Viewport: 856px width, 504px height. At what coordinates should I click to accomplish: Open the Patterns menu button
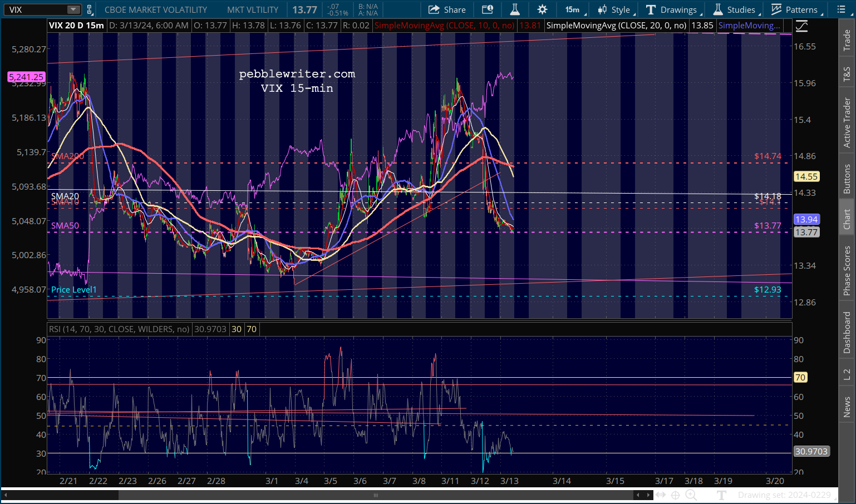(795, 9)
